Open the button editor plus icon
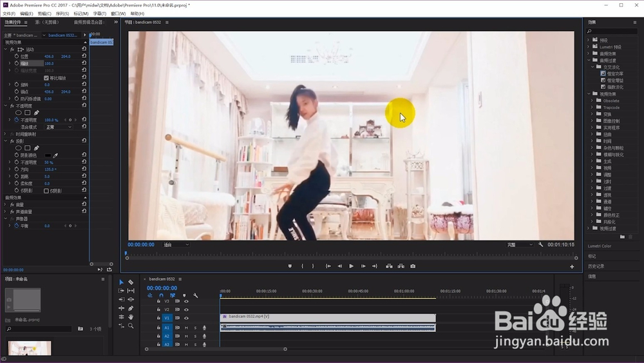 pos(572,267)
